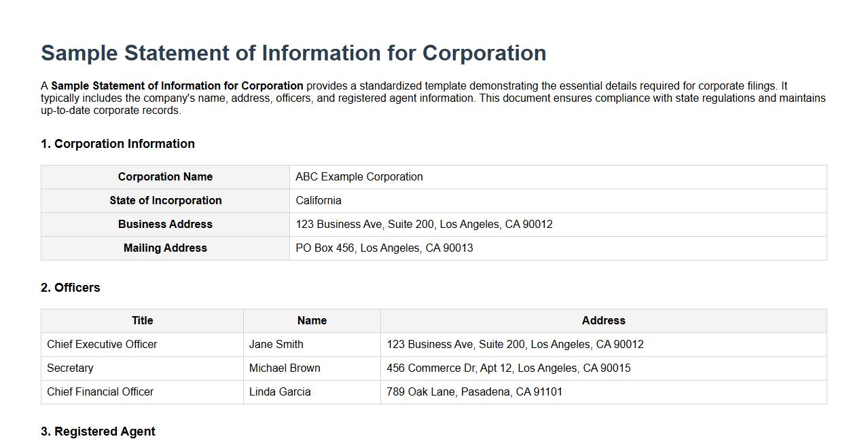Select the Corporation Name label cell
Screen dimensions: 868x441
pos(165,176)
